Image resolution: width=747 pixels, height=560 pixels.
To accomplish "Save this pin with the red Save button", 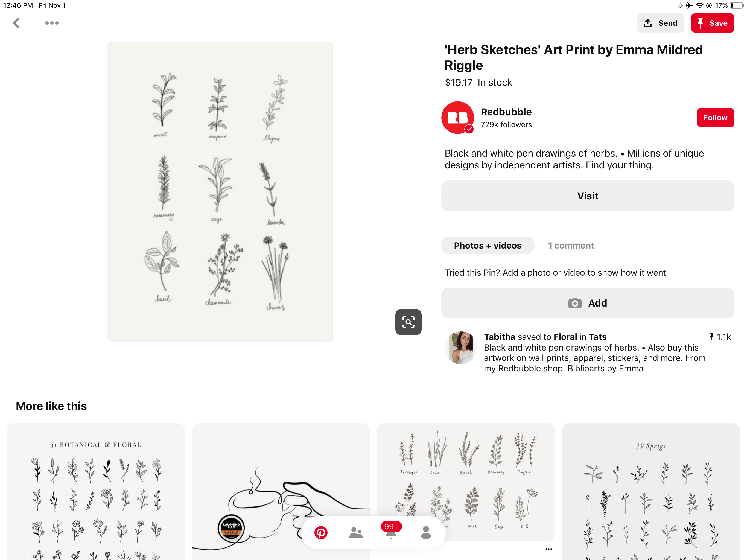I will click(x=712, y=23).
